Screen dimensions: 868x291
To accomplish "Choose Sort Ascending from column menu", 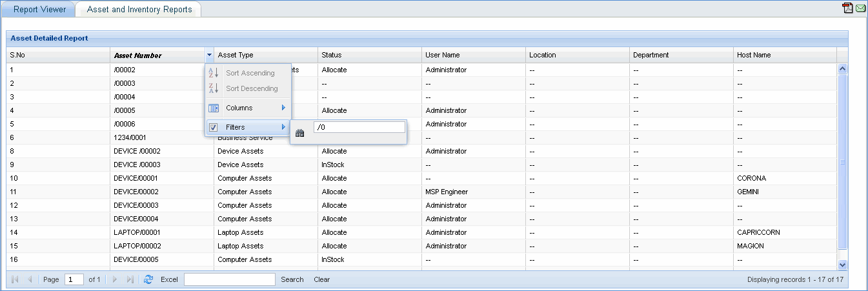I will (250, 73).
